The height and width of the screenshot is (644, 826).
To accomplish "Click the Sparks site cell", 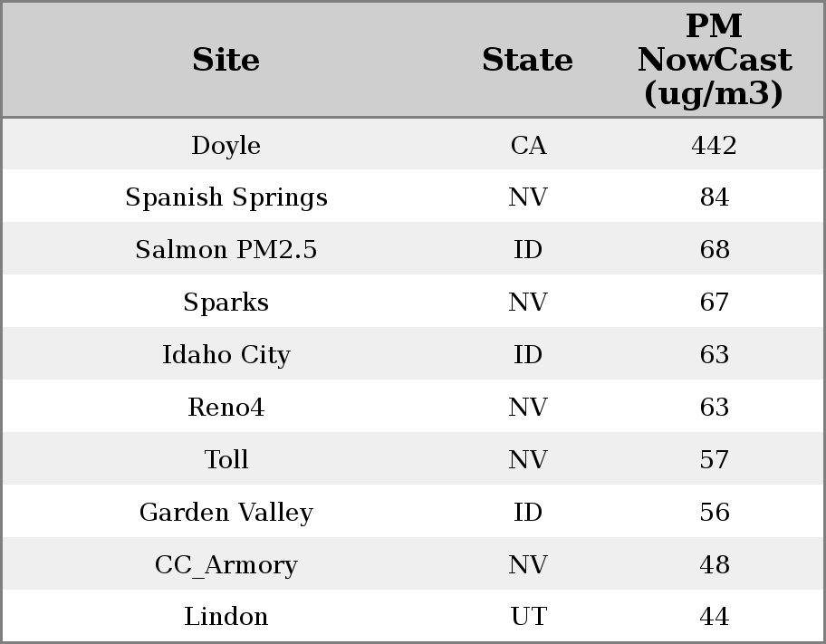I will point(226,303).
